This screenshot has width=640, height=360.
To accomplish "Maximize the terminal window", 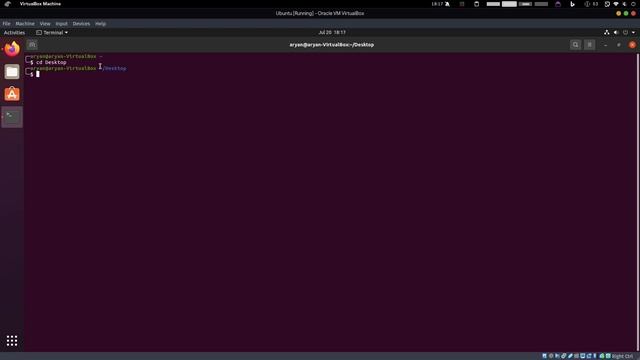I will coord(619,45).
